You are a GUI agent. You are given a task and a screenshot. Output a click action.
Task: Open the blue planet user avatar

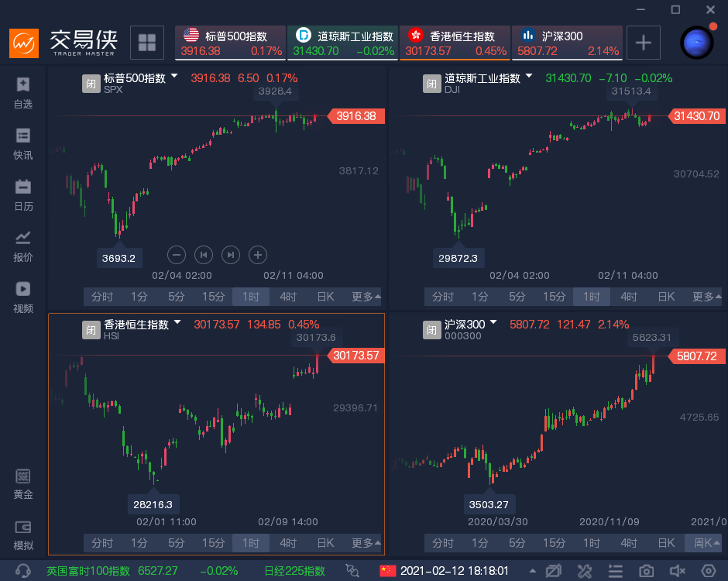tap(696, 43)
